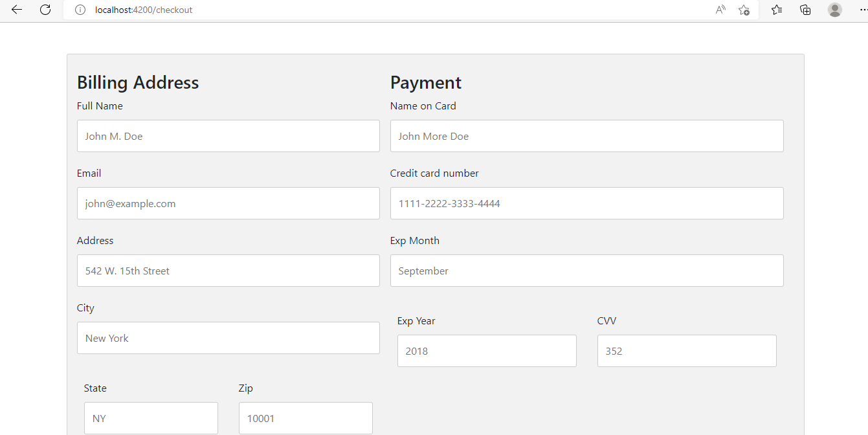This screenshot has height=435, width=868.
Task: Open the Collections panel
Action: [x=805, y=10]
